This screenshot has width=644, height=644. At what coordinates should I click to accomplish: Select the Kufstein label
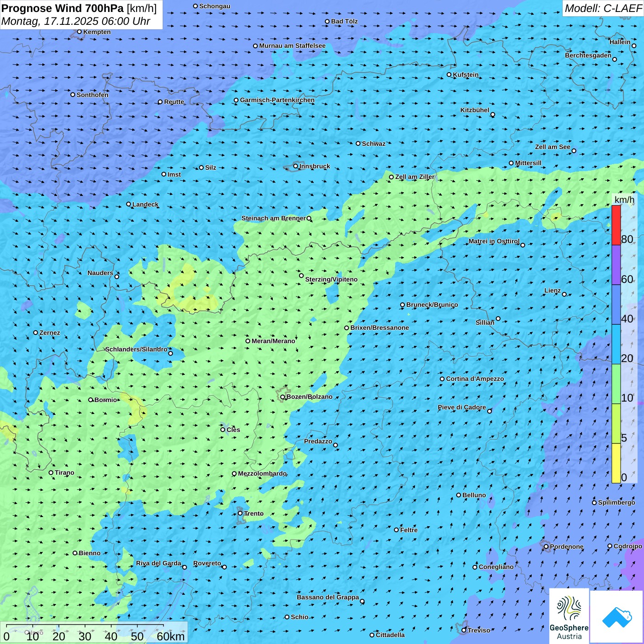point(466,75)
